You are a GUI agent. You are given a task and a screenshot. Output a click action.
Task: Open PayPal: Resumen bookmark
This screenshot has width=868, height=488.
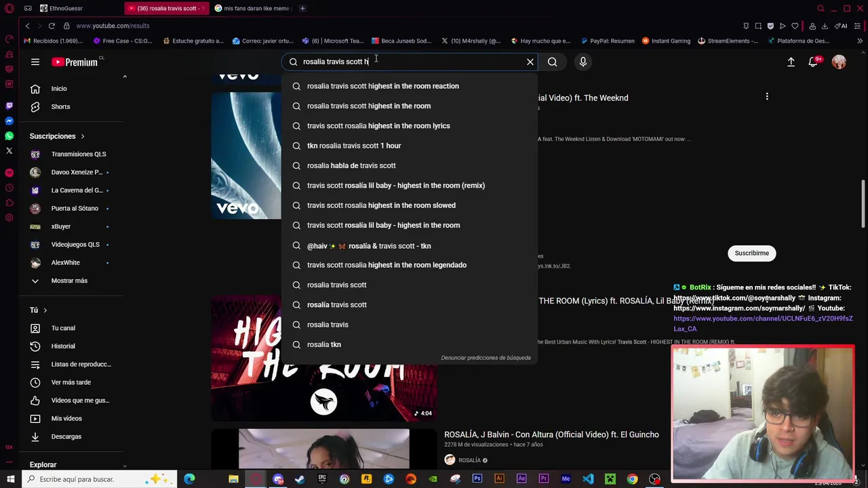coord(607,41)
